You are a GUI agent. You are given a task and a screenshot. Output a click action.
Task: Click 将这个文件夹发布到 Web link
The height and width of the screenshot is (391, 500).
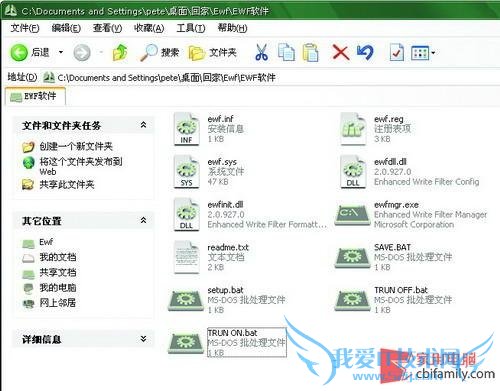(81, 166)
